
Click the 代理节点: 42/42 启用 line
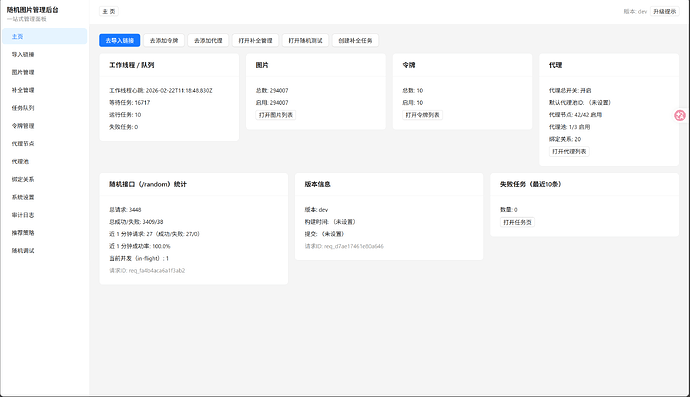(575, 115)
